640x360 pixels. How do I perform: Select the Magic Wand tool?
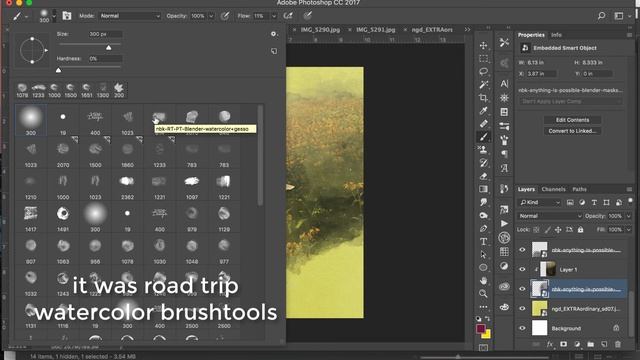484,84
